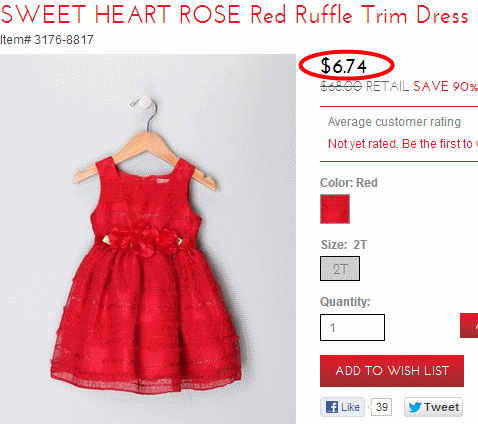Viewport: 478px width, 424px height.
Task: Click the struck-through $68.00 retail price
Action: click(x=341, y=87)
